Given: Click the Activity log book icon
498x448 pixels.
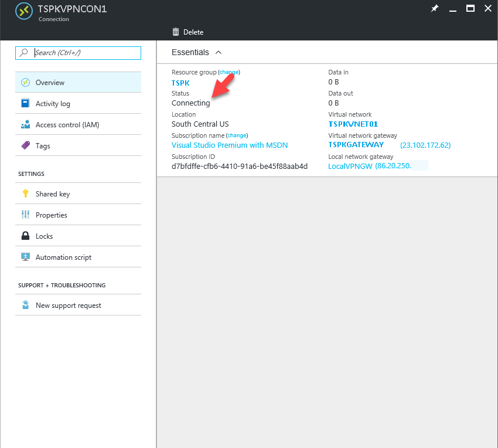Looking at the screenshot, I should [25, 103].
